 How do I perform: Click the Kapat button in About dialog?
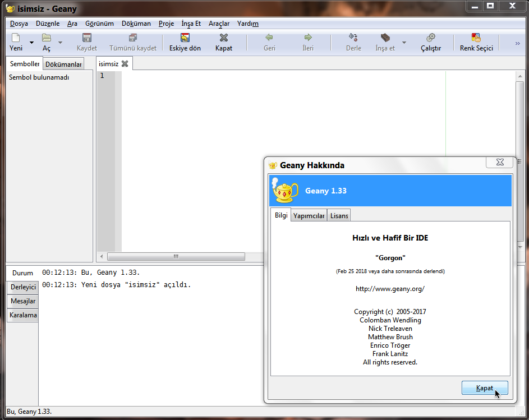tap(485, 388)
